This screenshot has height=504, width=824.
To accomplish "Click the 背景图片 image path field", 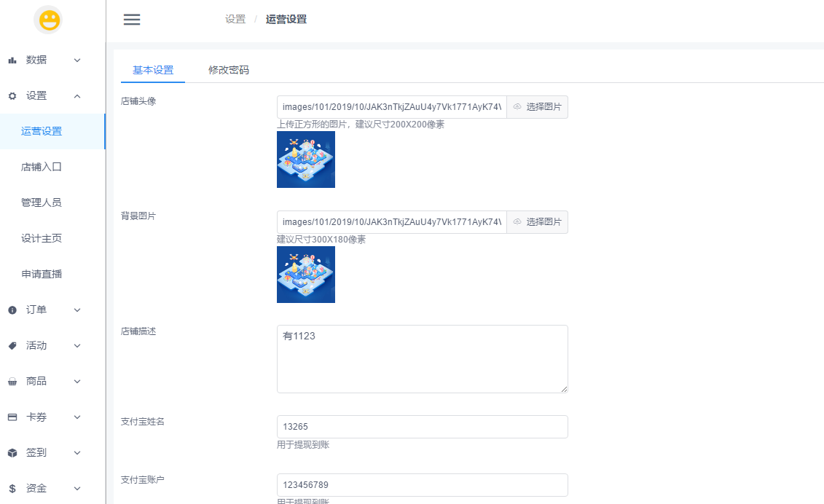I will 392,222.
